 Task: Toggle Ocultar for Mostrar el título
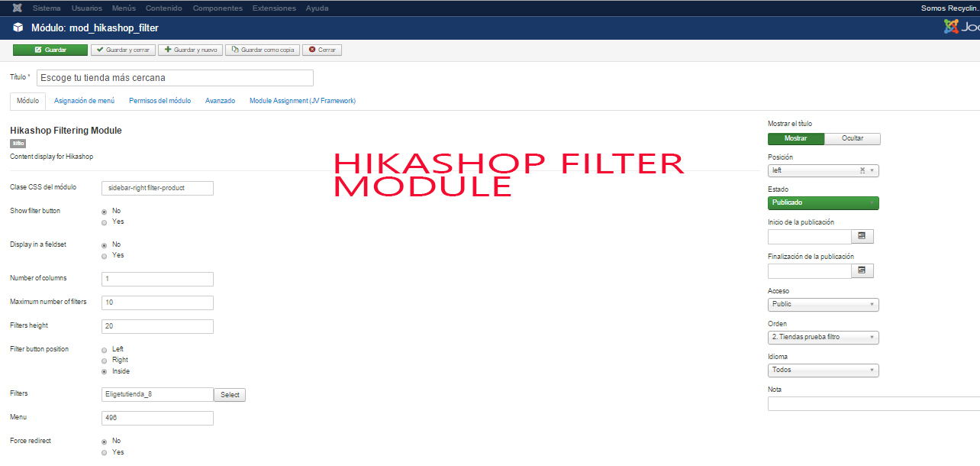pyautogui.click(x=853, y=139)
